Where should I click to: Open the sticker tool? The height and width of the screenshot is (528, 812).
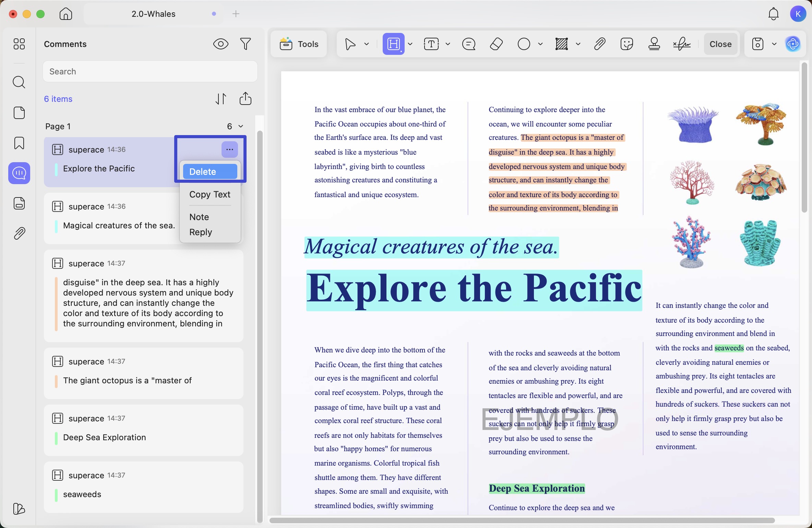[627, 44]
